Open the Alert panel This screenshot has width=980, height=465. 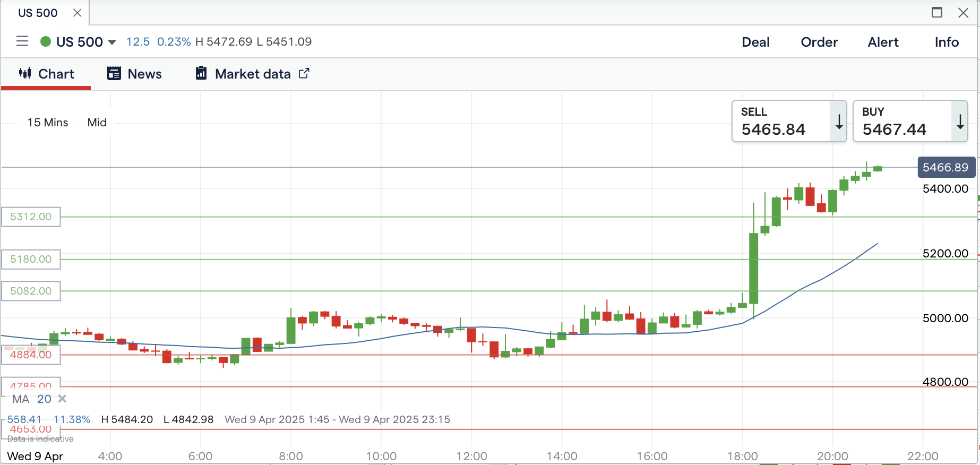pos(883,42)
